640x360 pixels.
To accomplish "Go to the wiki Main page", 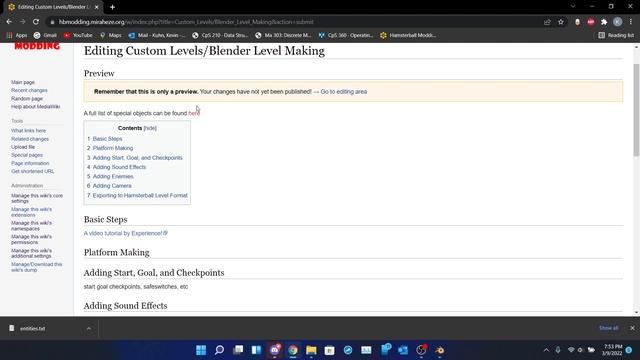I will [x=23, y=82].
